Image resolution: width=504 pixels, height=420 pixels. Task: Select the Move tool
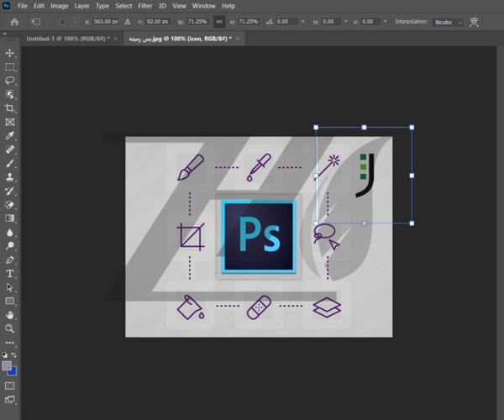pos(9,53)
